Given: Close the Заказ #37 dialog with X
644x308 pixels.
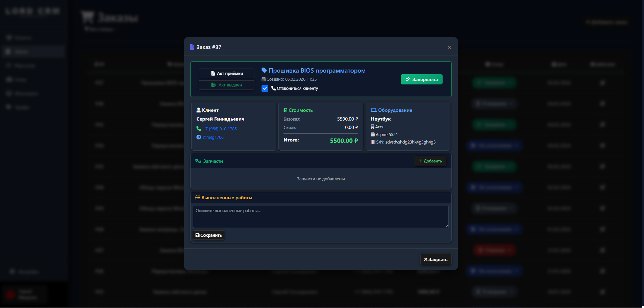Looking at the screenshot, I should (449, 48).
